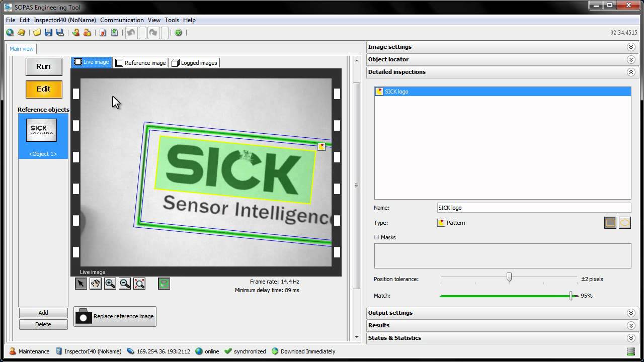Click the Delete reference object button

click(43, 324)
